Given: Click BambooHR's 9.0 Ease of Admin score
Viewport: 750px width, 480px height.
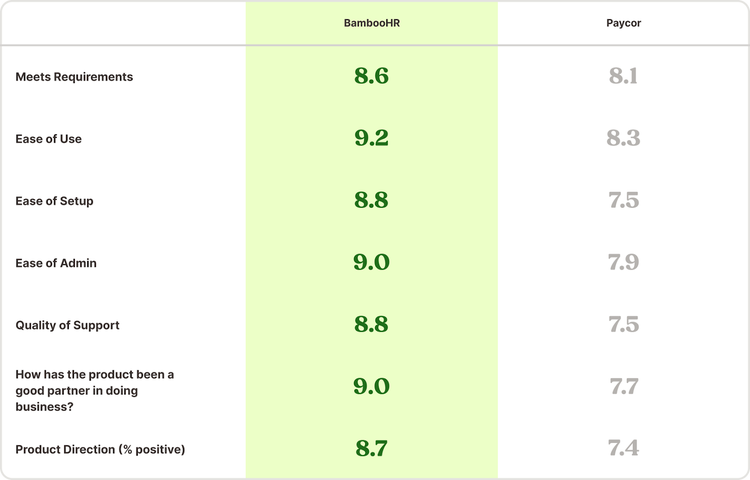Looking at the screenshot, I should click(372, 262).
